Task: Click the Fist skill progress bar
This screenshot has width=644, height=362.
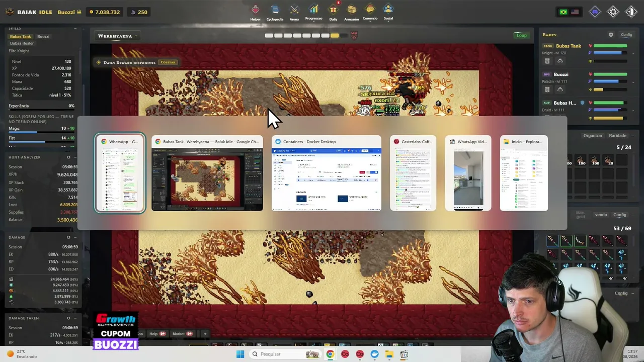Action: [41, 142]
